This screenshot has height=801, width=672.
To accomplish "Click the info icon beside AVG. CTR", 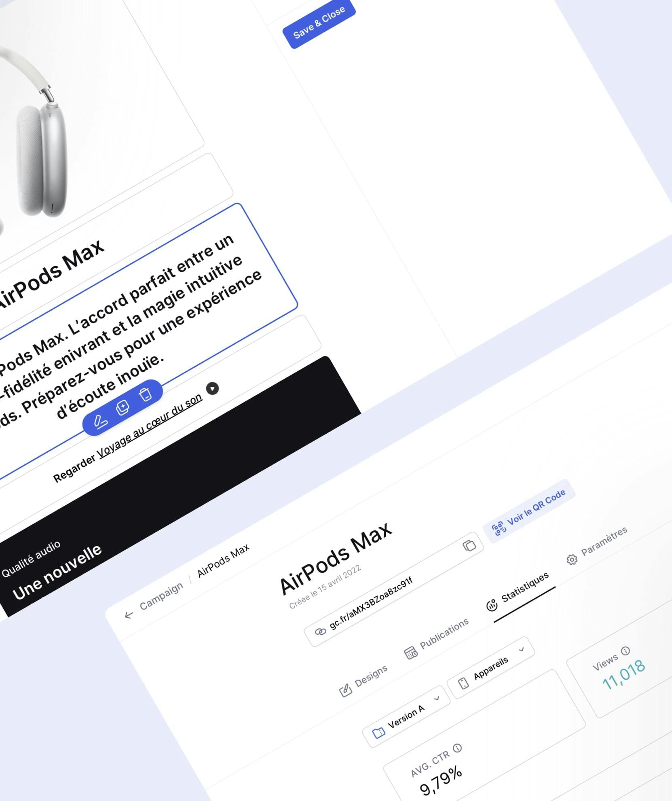I will pyautogui.click(x=457, y=748).
